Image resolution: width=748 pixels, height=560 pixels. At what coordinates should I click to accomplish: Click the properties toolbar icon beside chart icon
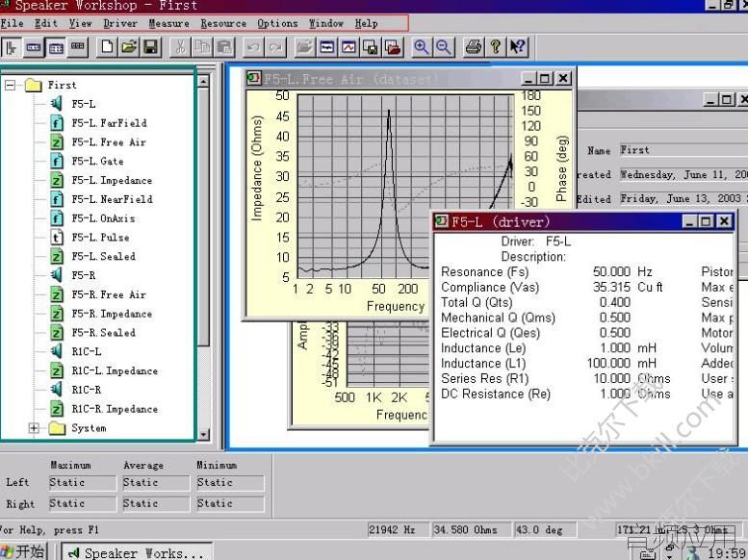point(326,47)
